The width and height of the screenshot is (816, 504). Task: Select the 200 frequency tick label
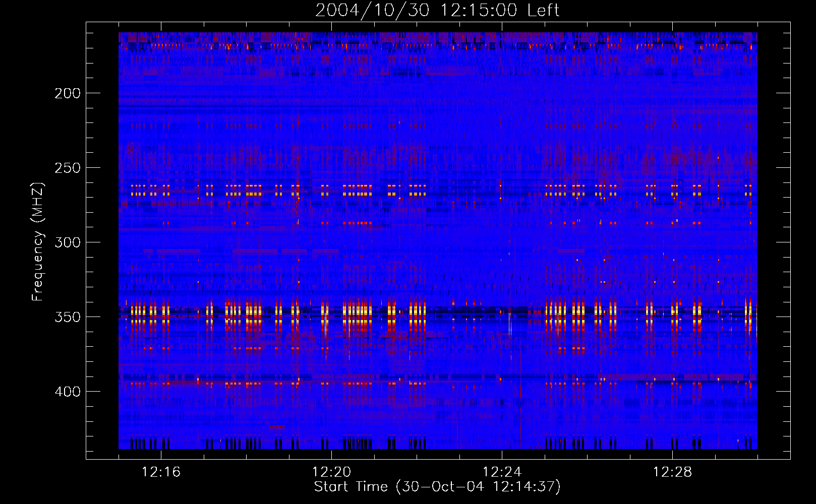(x=68, y=93)
